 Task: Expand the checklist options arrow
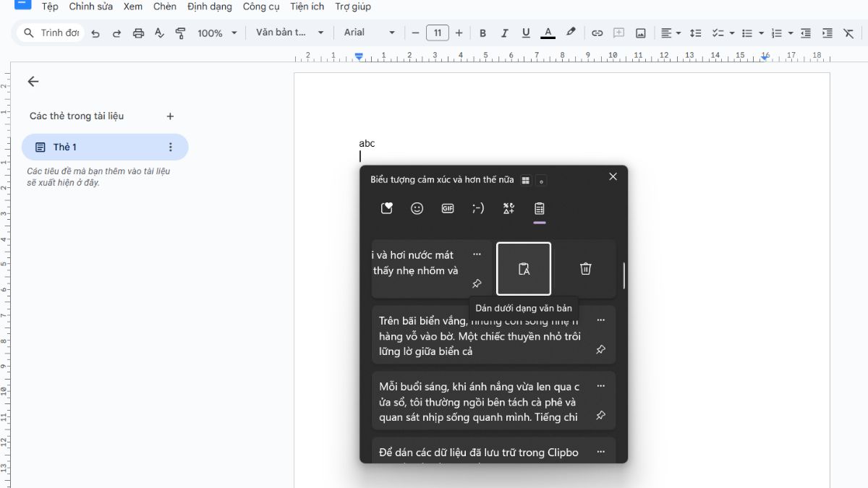[732, 33]
